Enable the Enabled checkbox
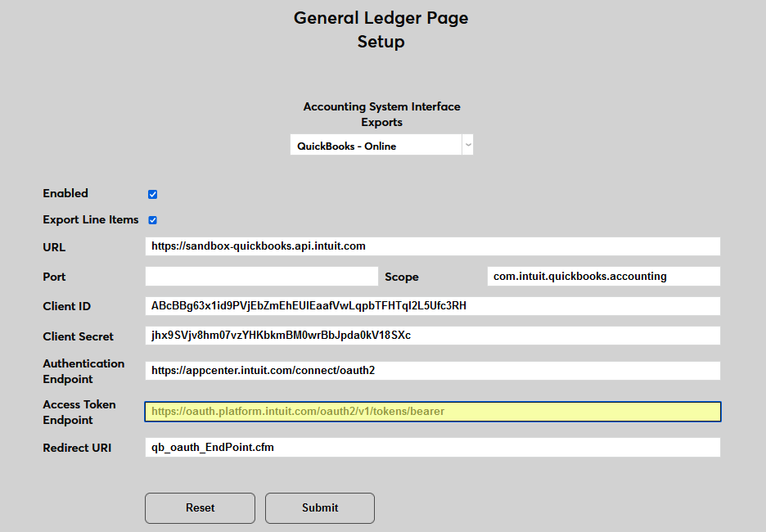766x532 pixels. (x=152, y=194)
